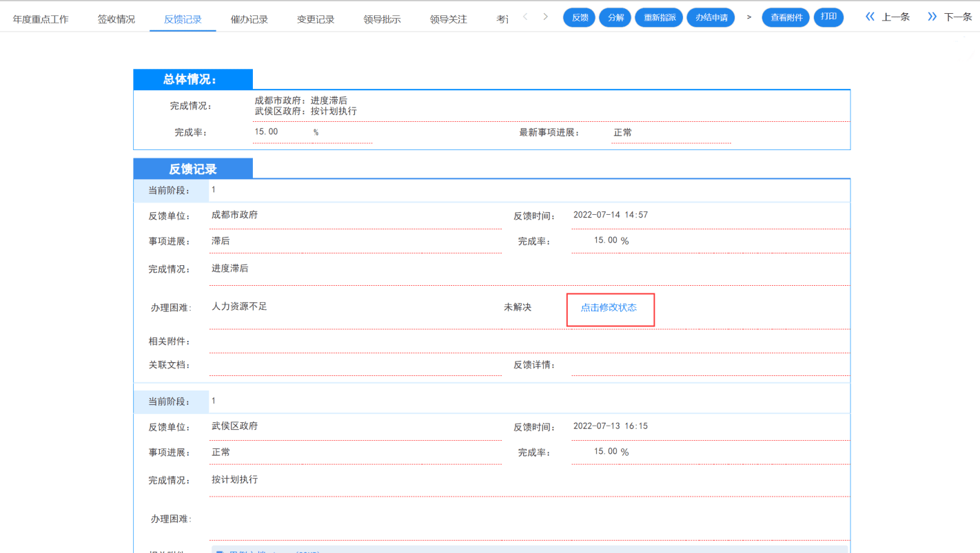Screen dimensions: 980x553
Task: Click the 重新指派 button
Action: 658,17
